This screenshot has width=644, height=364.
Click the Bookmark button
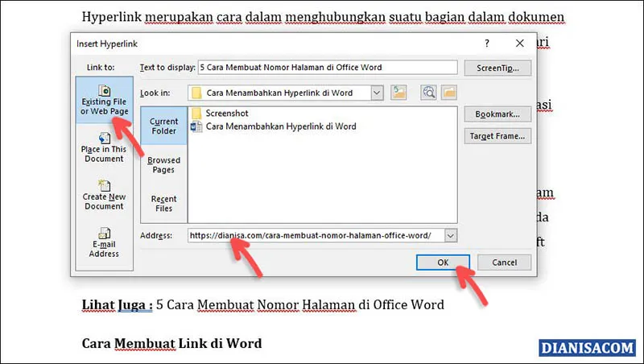(497, 114)
